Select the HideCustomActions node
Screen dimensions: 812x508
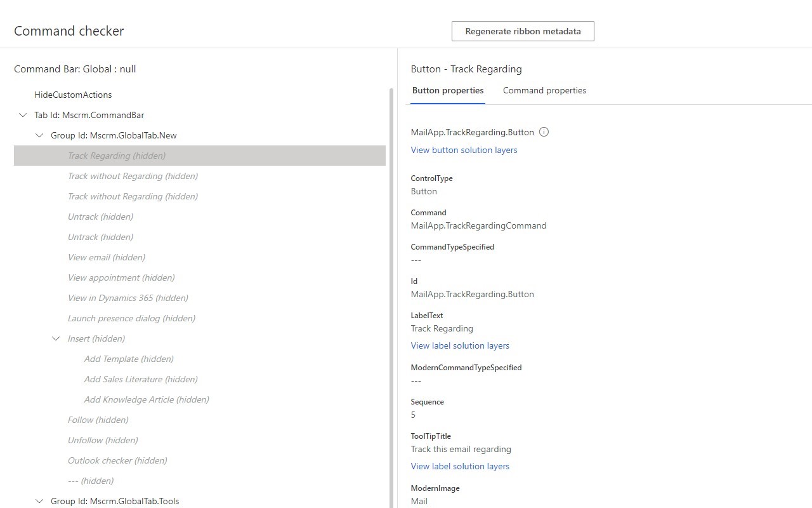[x=74, y=95]
